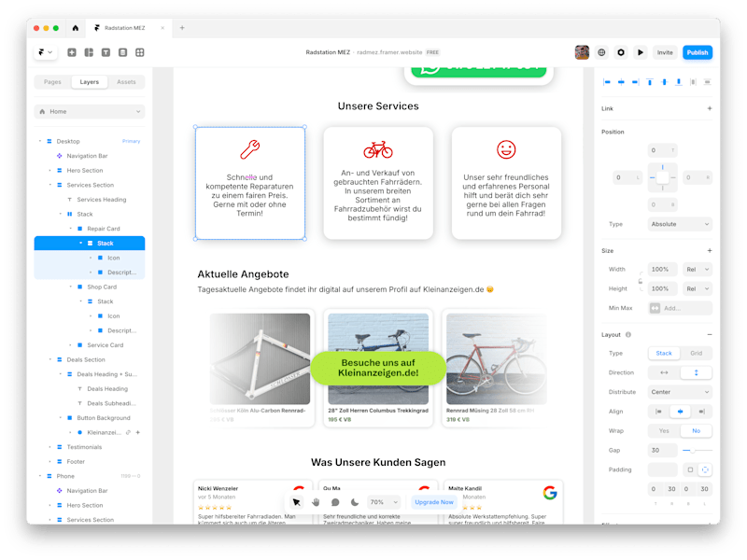Expand the Testimonials layer
The image size is (747, 560).
tap(50, 447)
